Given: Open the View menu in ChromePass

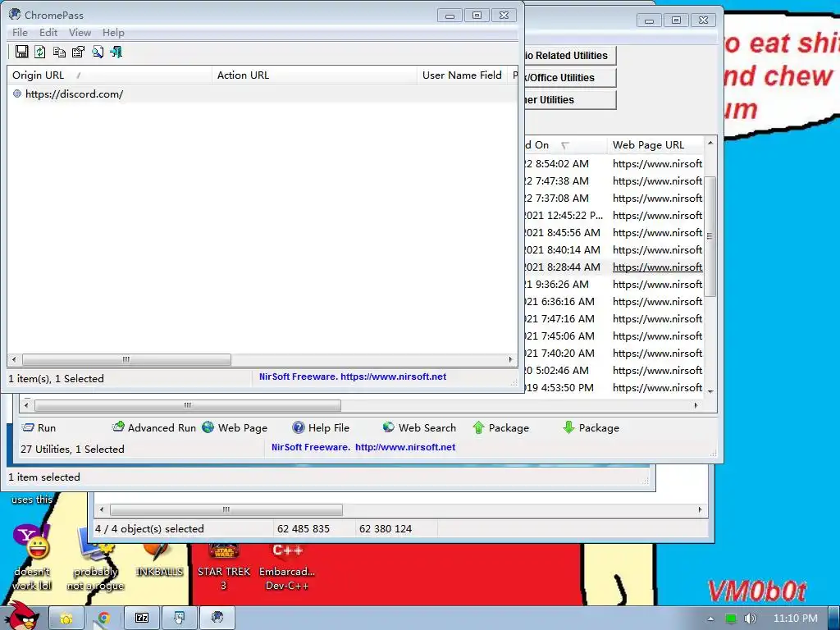Looking at the screenshot, I should coord(80,33).
